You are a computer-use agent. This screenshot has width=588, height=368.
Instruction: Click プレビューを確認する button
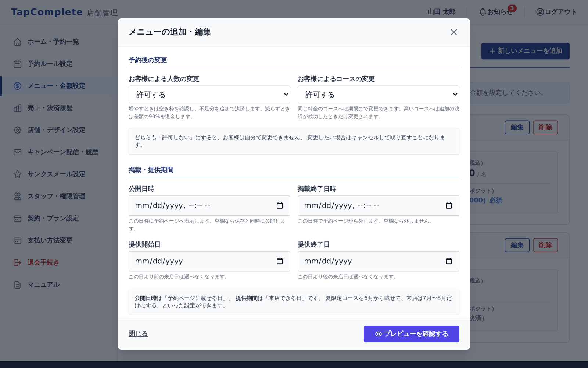pyautogui.click(x=412, y=334)
